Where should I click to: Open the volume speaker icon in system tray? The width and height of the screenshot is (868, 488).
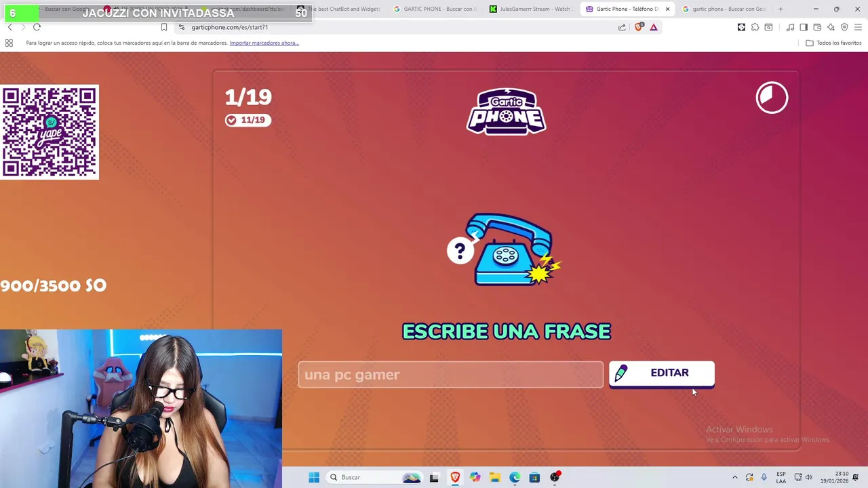[808, 477]
